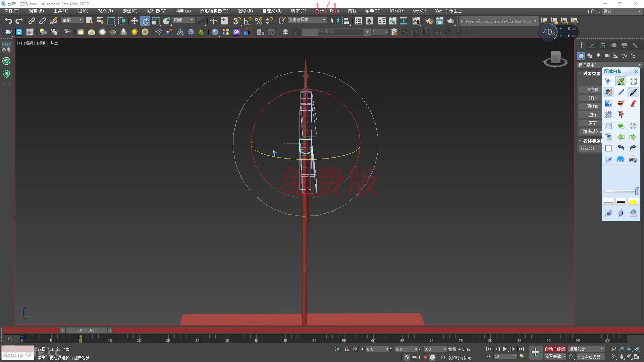644x362 pixels.
Task: Open the 工作区 默认 workspace dropdown
Action: (622, 11)
